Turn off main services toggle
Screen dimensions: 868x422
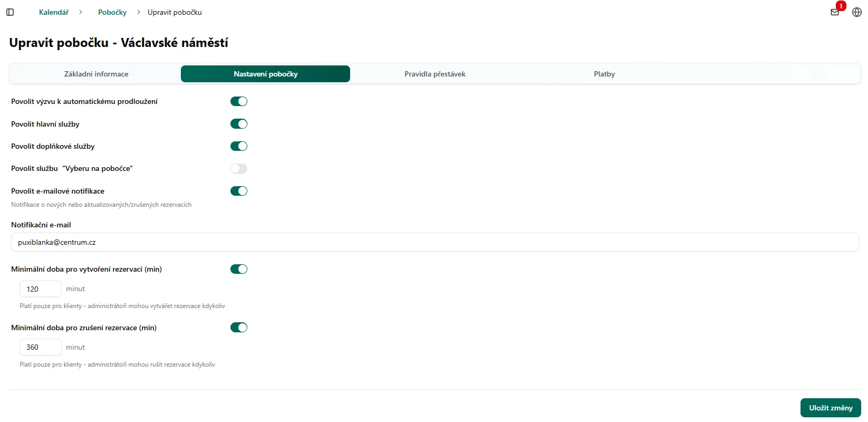pyautogui.click(x=239, y=124)
